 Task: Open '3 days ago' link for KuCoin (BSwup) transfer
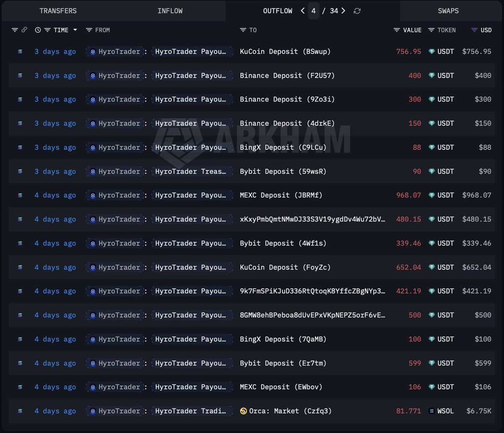click(x=55, y=52)
